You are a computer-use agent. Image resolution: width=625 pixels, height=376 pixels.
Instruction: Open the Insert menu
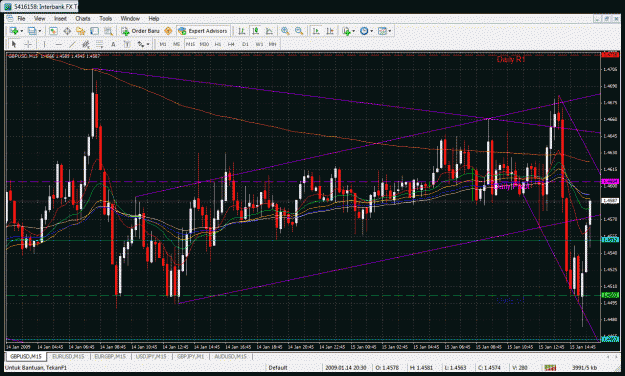(61, 18)
